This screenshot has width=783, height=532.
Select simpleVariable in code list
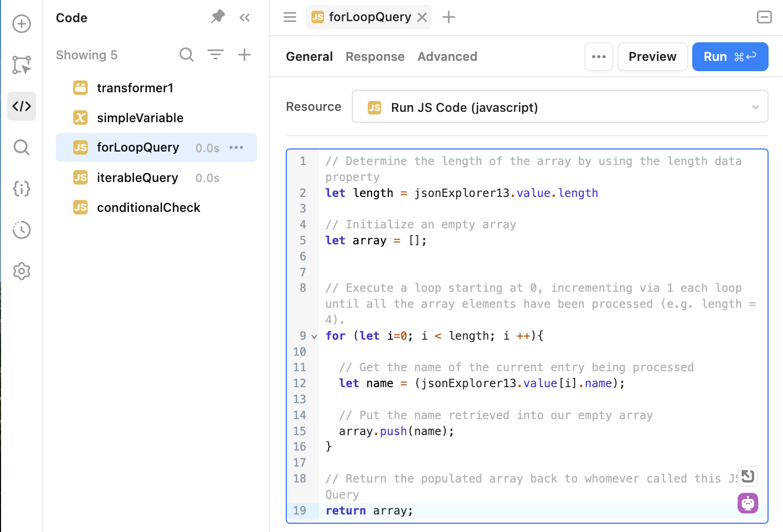click(156, 118)
